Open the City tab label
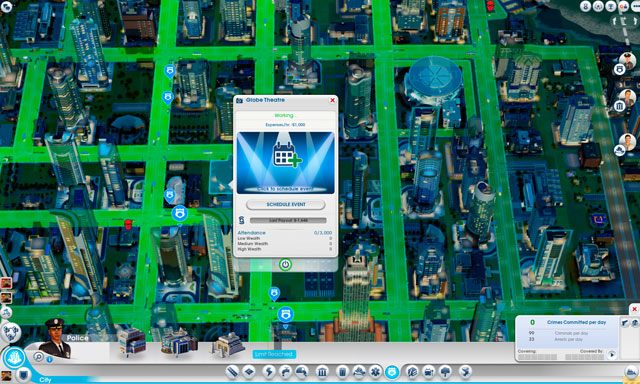The height and width of the screenshot is (384, 640). (45, 380)
